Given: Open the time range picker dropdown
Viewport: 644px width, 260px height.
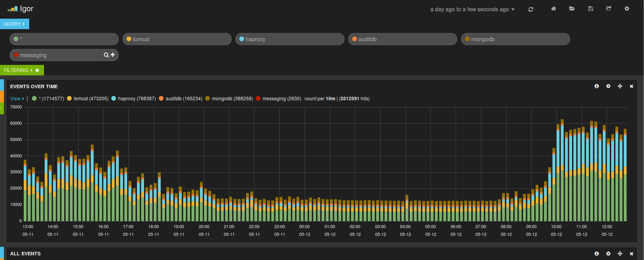Looking at the screenshot, I should 472,9.
